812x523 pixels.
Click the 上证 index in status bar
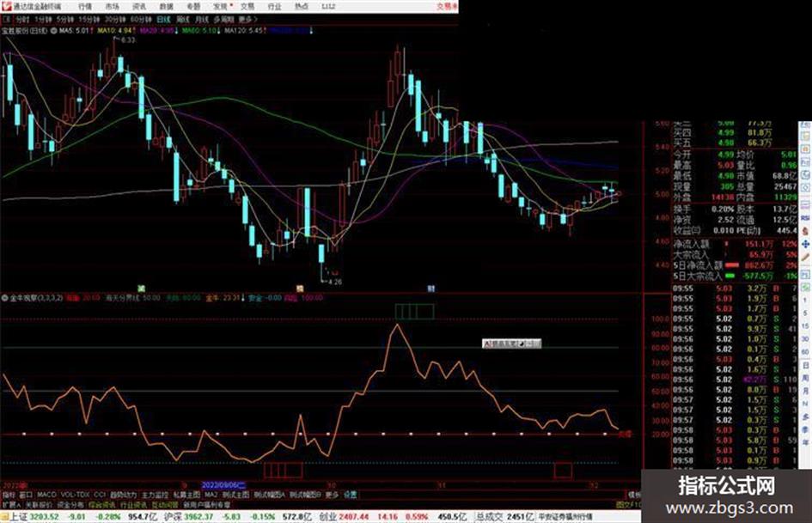19,517
